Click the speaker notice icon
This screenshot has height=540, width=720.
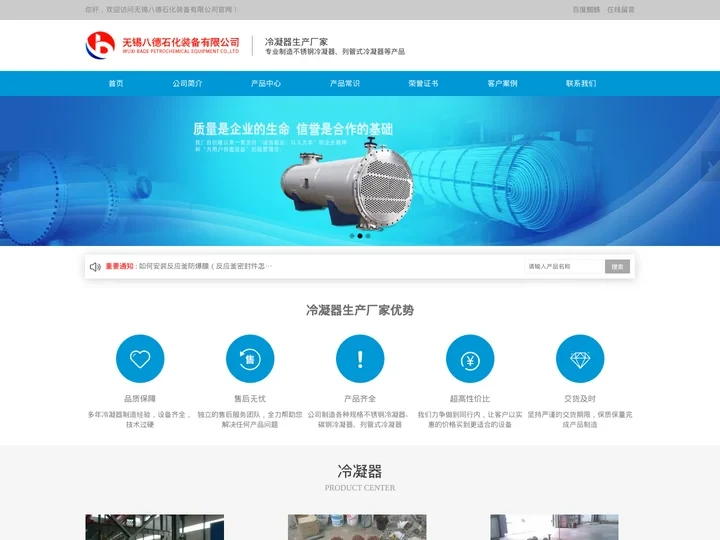(x=95, y=267)
